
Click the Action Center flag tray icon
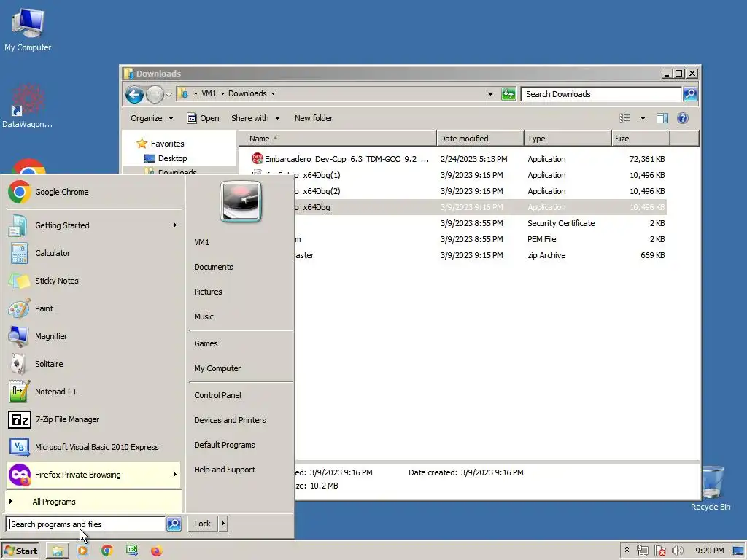pyautogui.click(x=660, y=551)
